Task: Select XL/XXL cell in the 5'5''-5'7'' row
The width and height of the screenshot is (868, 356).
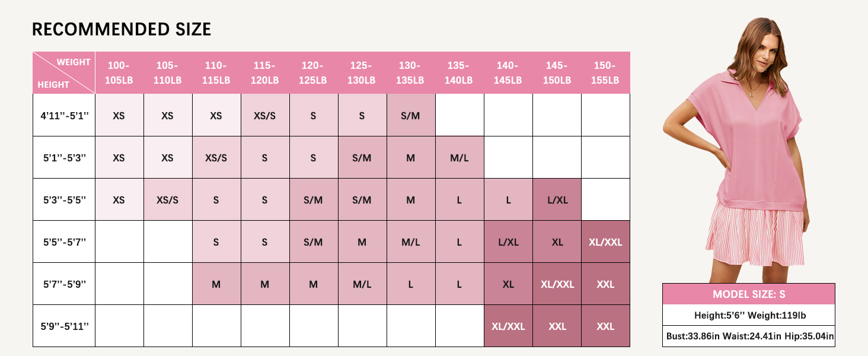Action: (605, 241)
